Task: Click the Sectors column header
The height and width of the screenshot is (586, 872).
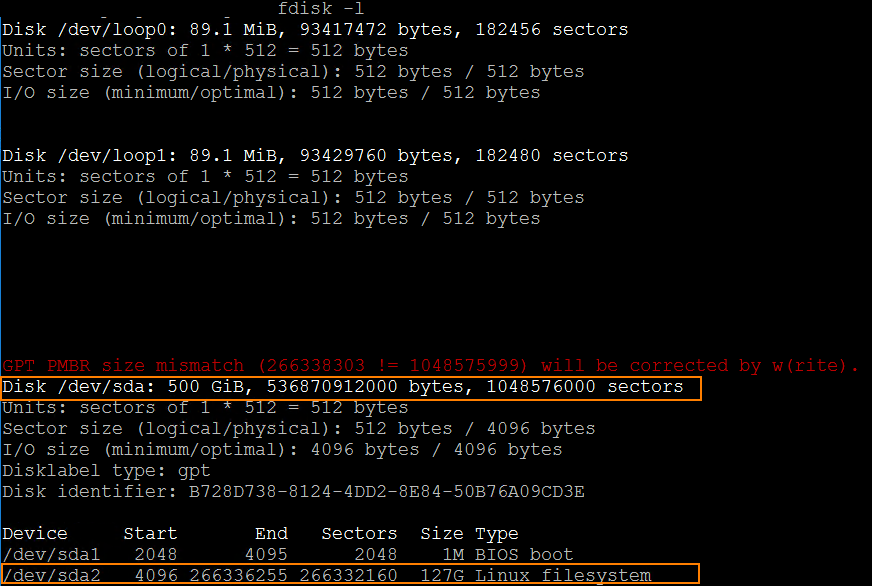Action: pyautogui.click(x=359, y=534)
